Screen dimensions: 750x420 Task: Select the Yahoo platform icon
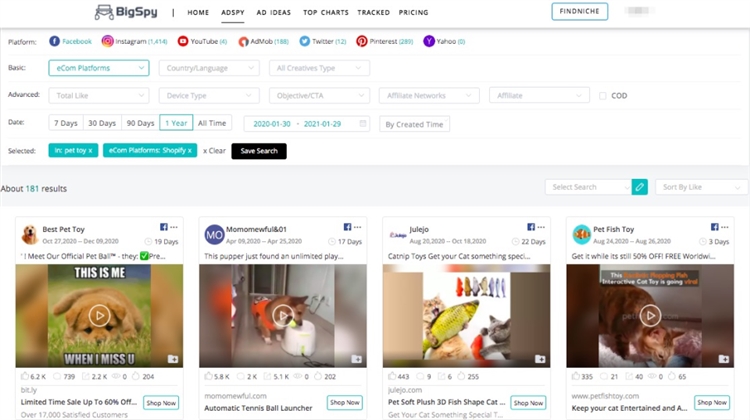click(x=429, y=41)
